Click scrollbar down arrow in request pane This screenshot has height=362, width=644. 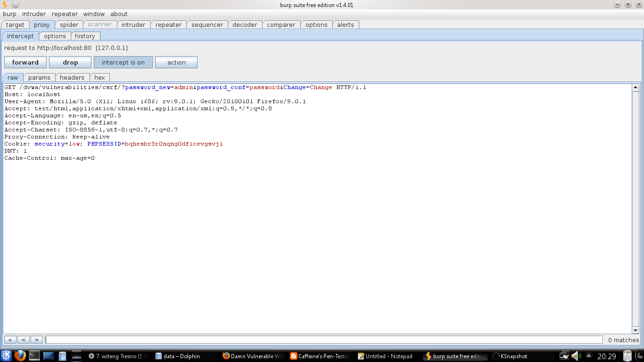click(x=636, y=330)
